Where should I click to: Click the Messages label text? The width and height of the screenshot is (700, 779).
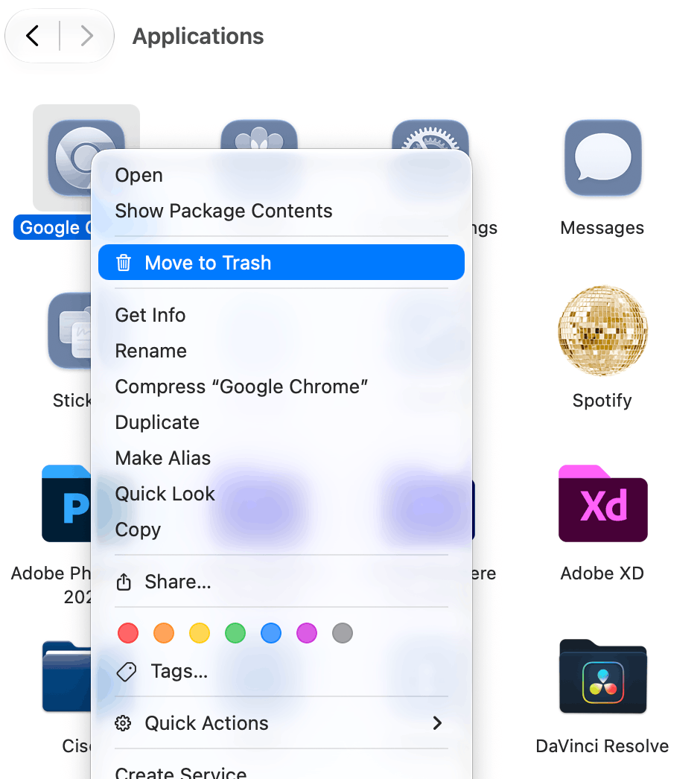[602, 228]
